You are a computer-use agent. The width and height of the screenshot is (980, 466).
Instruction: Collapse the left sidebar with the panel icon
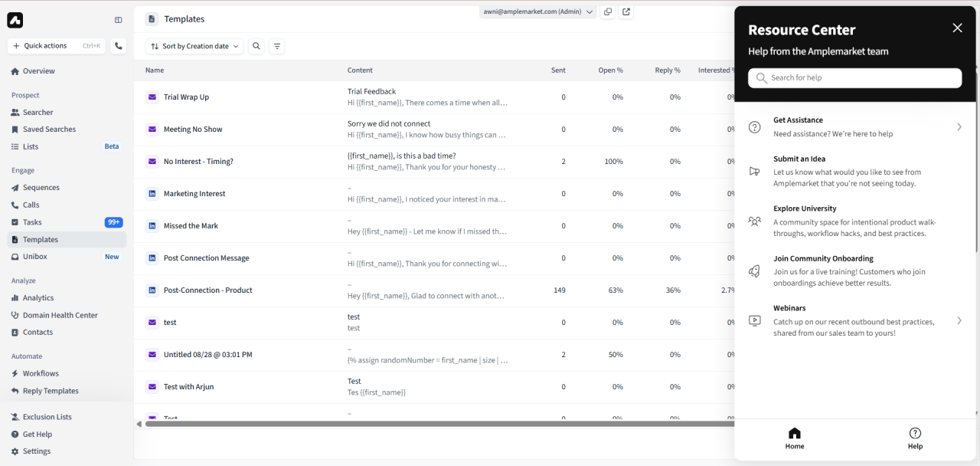point(119,20)
